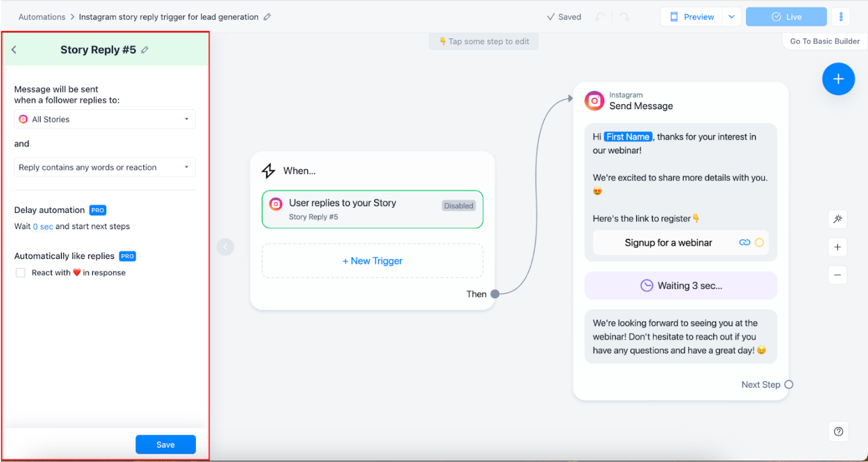The image size is (868, 462).
Task: Click the redo arrow in top bar
Action: click(624, 17)
